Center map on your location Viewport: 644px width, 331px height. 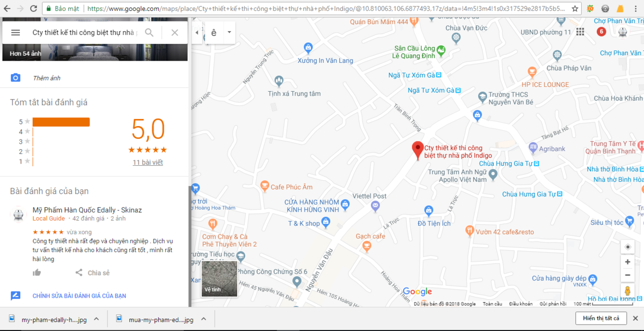pyautogui.click(x=627, y=247)
